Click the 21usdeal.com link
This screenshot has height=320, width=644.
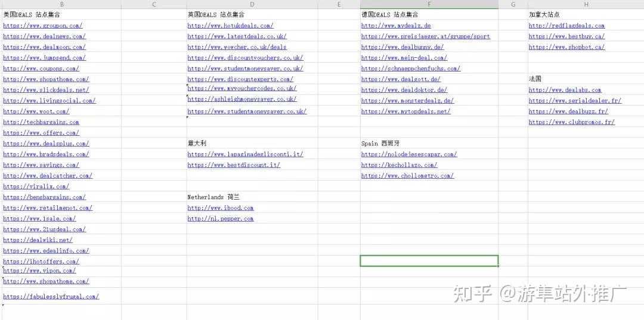[44, 229]
